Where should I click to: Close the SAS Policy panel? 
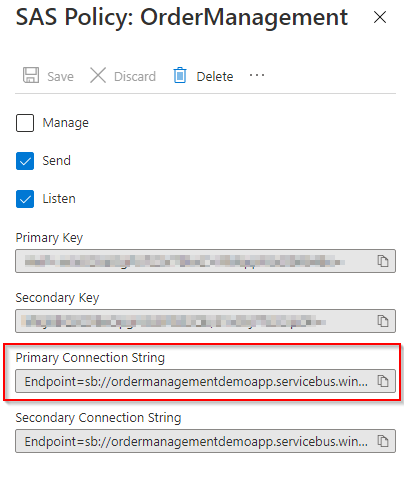point(380,17)
